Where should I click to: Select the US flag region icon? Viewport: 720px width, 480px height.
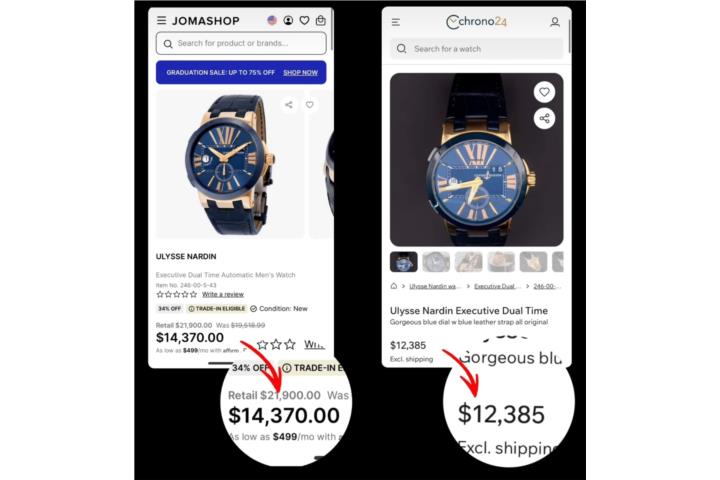tap(272, 21)
